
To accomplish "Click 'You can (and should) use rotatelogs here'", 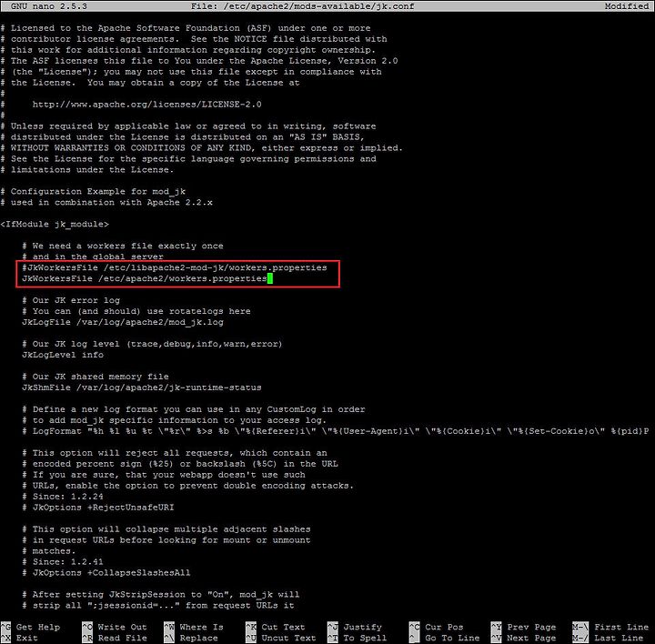I will (136, 311).
